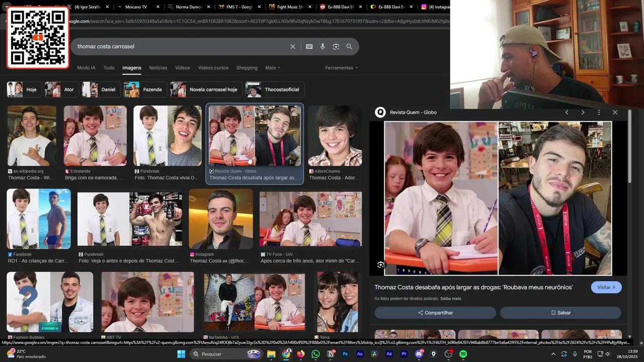
Task: Start voice search with microphone icon
Action: point(323,46)
